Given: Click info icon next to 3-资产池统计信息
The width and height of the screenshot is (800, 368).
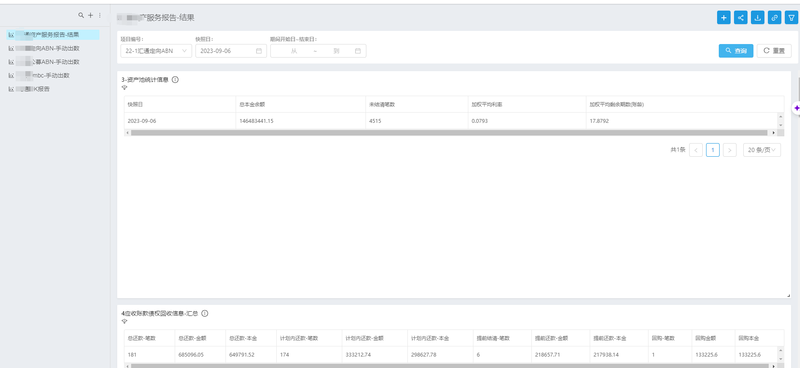Looking at the screenshot, I should click(x=175, y=80).
